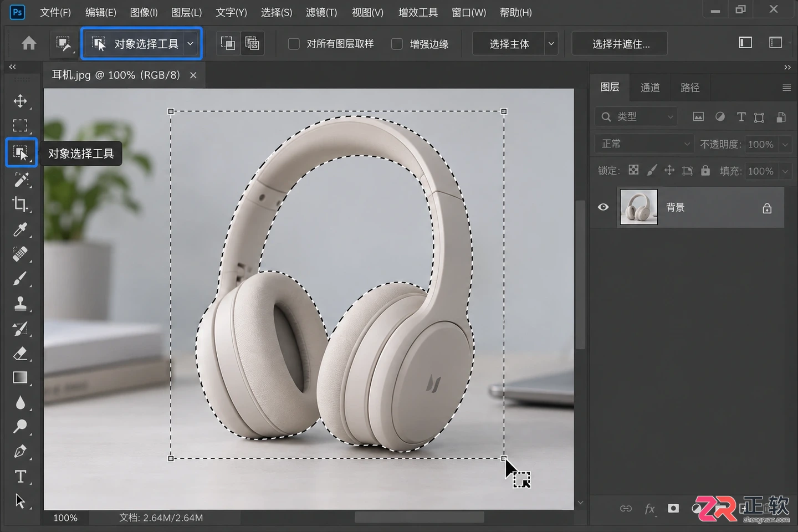Image resolution: width=798 pixels, height=532 pixels.
Task: Open the 滤镜(T) menu
Action: 321,12
